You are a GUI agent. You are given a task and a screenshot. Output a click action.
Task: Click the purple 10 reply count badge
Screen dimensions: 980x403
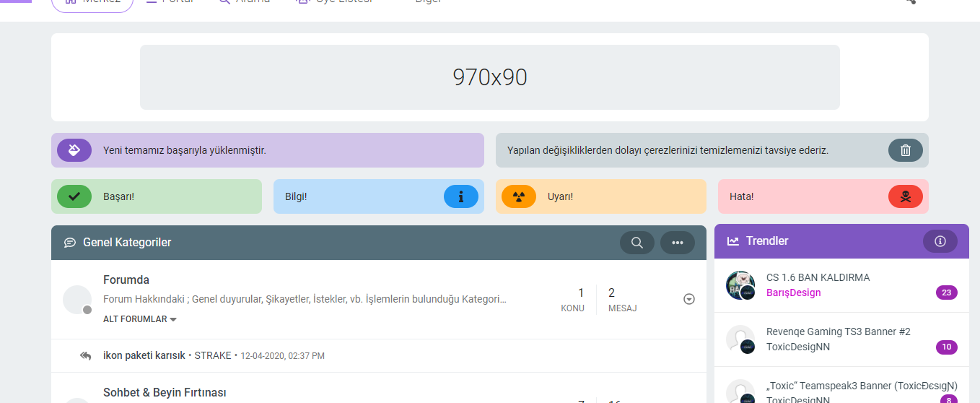click(947, 347)
